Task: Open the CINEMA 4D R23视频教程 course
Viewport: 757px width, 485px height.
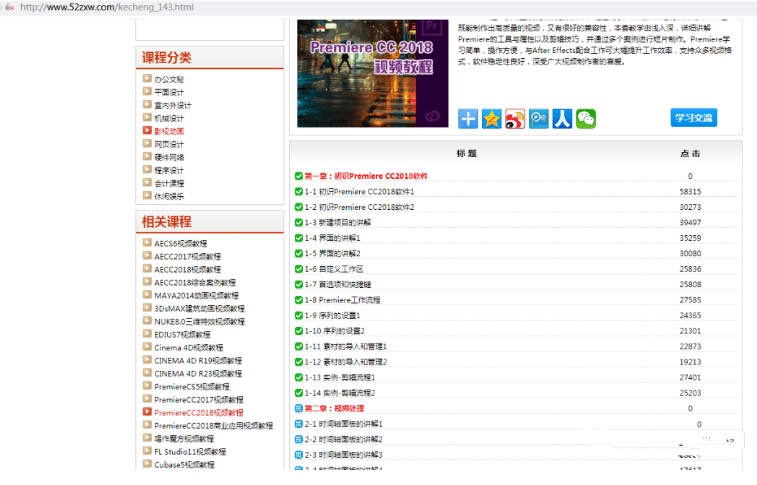Action: (x=198, y=374)
